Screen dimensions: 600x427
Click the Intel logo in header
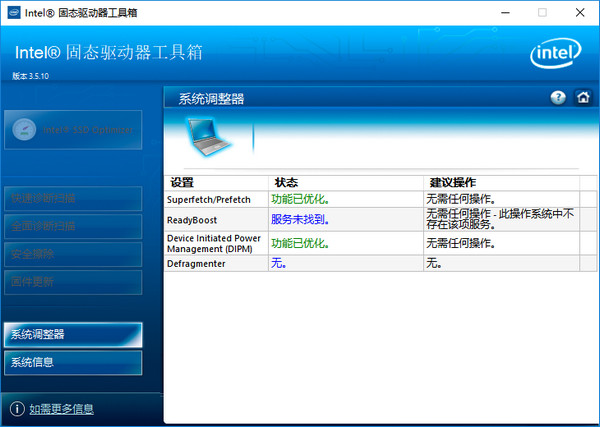click(x=556, y=53)
